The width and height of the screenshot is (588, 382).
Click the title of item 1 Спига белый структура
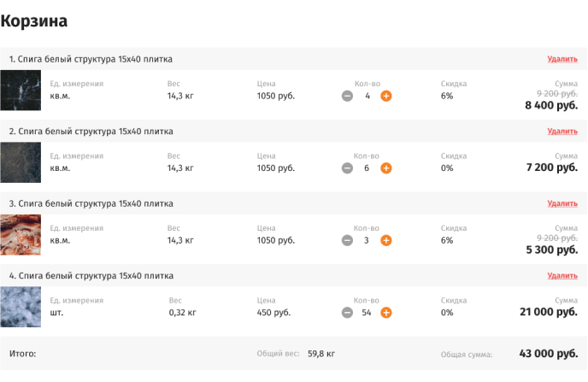(x=91, y=59)
